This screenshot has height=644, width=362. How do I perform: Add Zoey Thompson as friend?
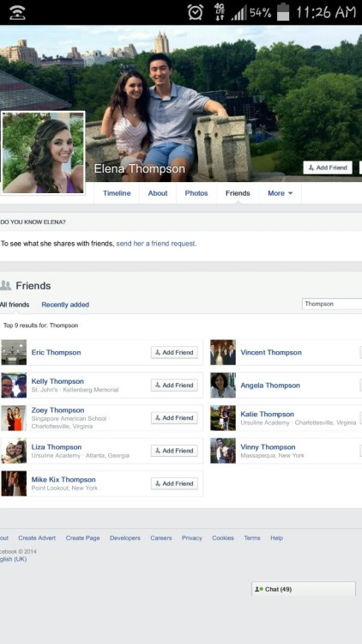[x=174, y=417]
